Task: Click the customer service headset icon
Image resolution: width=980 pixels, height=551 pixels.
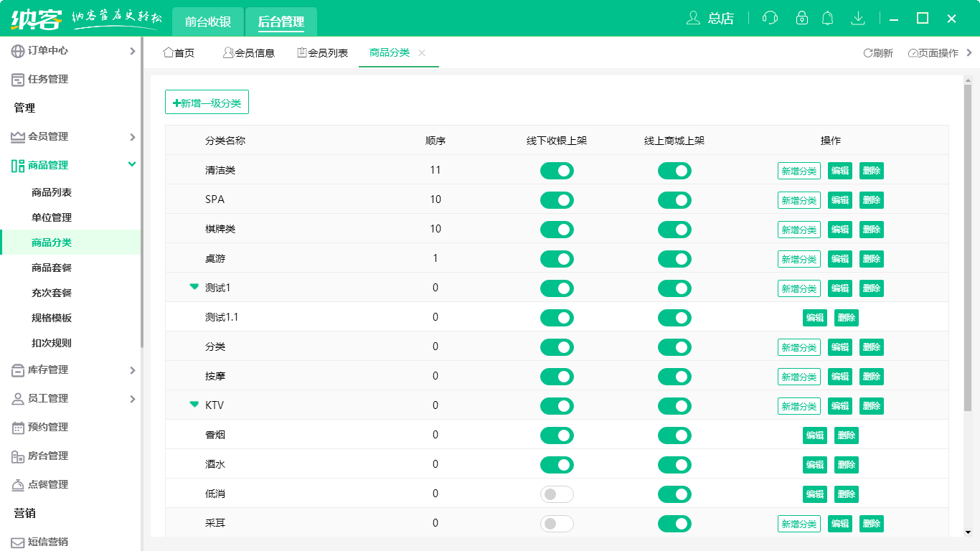Action: click(x=770, y=18)
